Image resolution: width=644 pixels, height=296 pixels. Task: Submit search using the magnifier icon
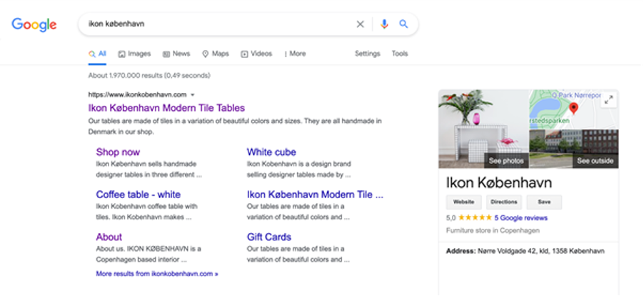click(403, 24)
